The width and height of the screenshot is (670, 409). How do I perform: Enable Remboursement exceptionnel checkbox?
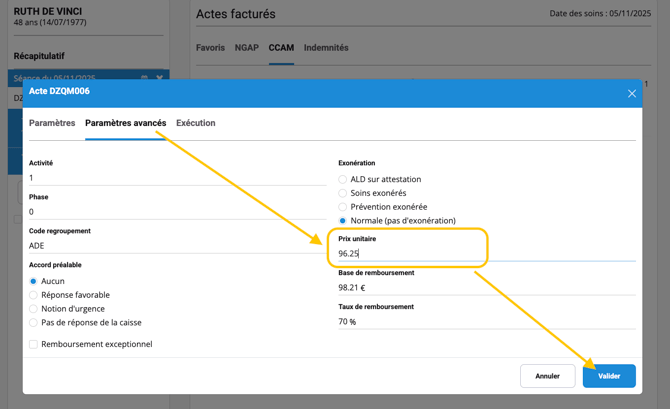(x=33, y=345)
